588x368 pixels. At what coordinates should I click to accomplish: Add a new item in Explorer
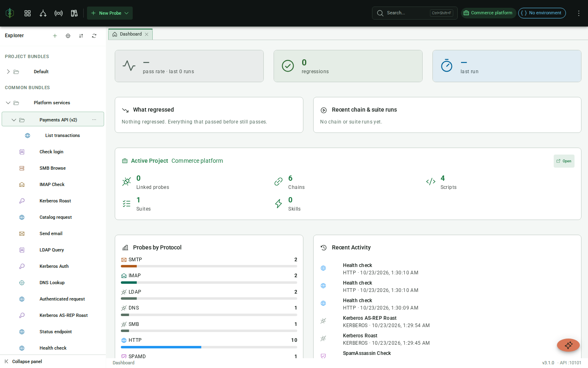(55, 36)
